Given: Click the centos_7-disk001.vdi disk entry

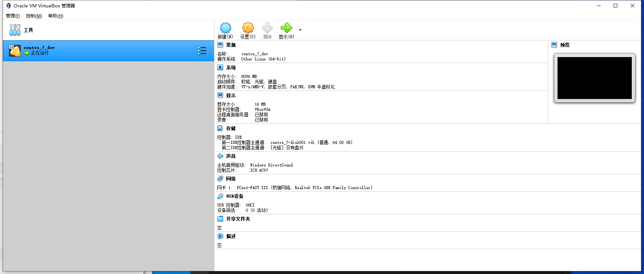Looking at the screenshot, I should pyautogui.click(x=311, y=142).
